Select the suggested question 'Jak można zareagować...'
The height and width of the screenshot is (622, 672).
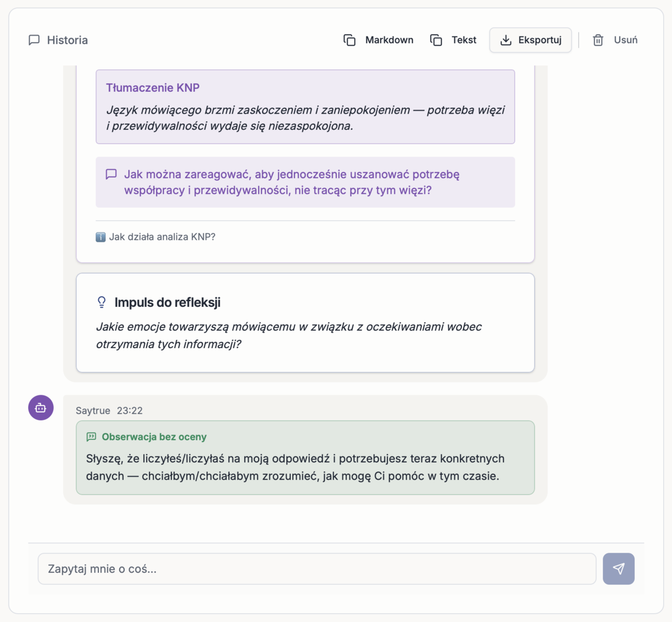click(305, 182)
